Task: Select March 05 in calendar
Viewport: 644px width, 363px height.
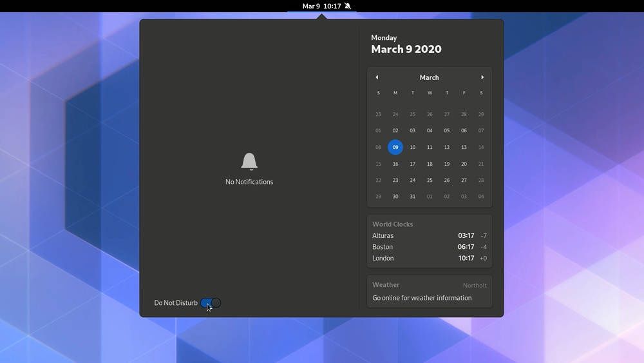Action: [447, 131]
